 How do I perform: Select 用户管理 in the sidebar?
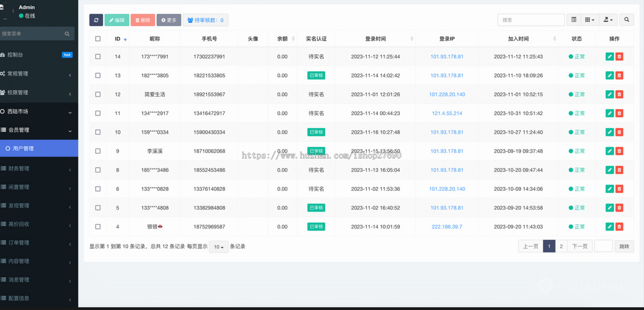39,149
